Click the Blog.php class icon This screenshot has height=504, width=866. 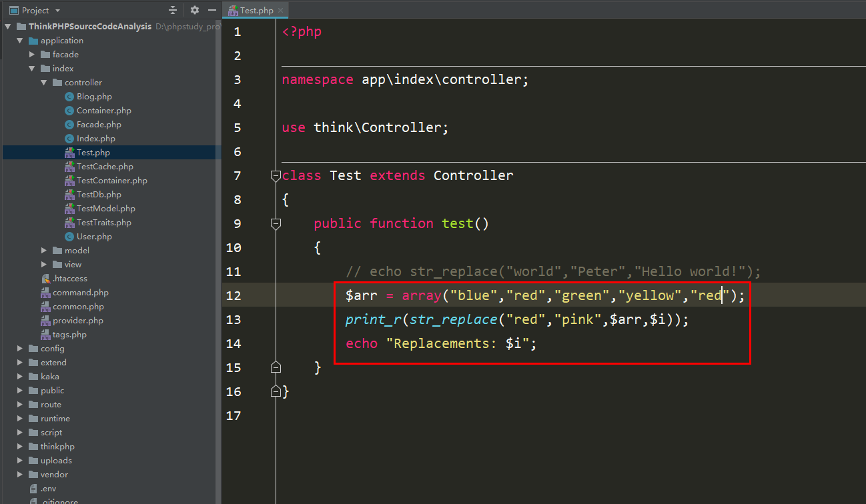70,97
